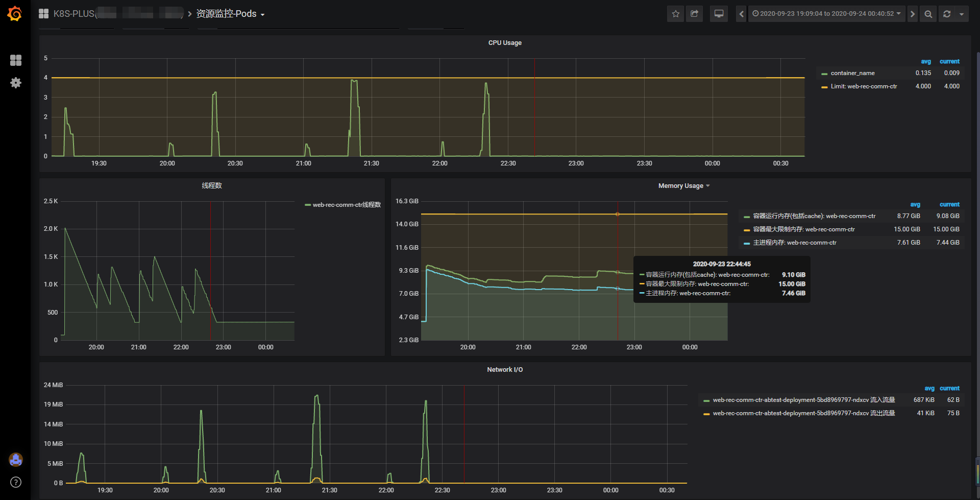Viewport: 980px width, 500px height.
Task: Toggle web-rec-comm-ctr线程数 legend series
Action: (347, 205)
